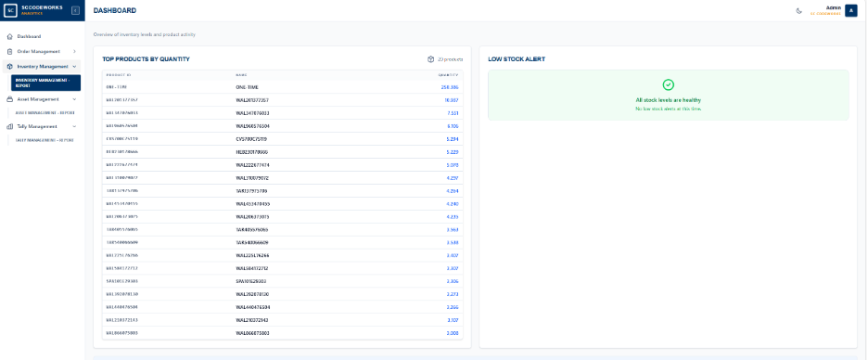Select Inventory Management menu item
This screenshot has height=360, width=868.
[x=42, y=67]
